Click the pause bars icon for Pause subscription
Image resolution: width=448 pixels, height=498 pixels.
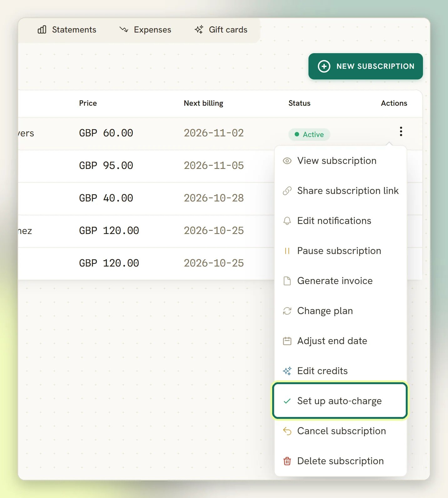point(287,251)
